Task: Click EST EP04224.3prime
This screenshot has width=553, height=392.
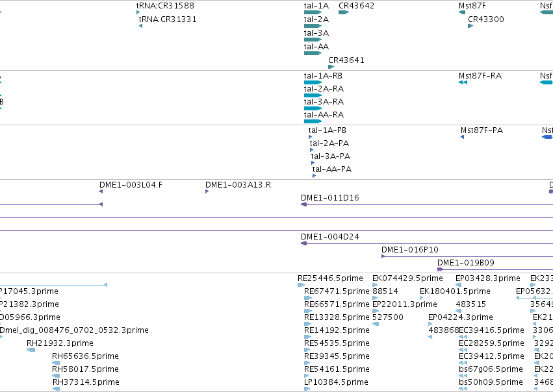Action: pyautogui.click(x=430, y=324)
